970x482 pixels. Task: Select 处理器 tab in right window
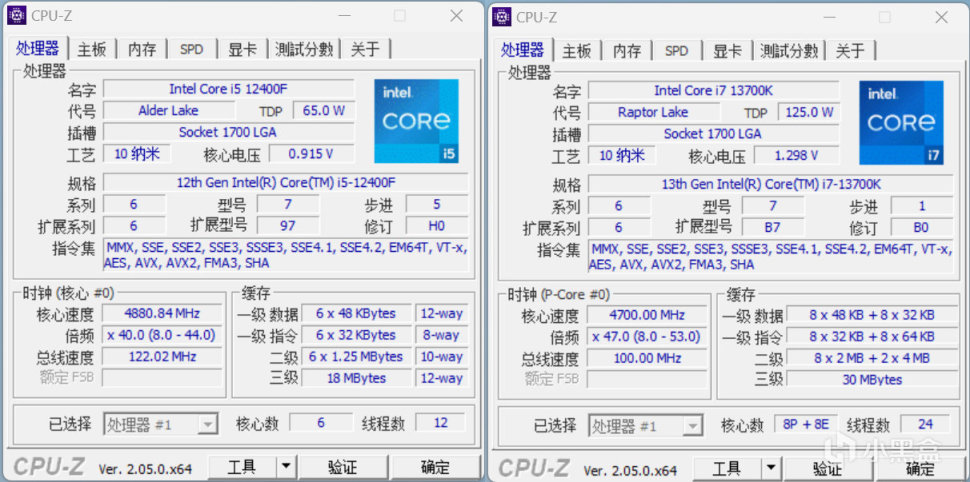point(523,49)
